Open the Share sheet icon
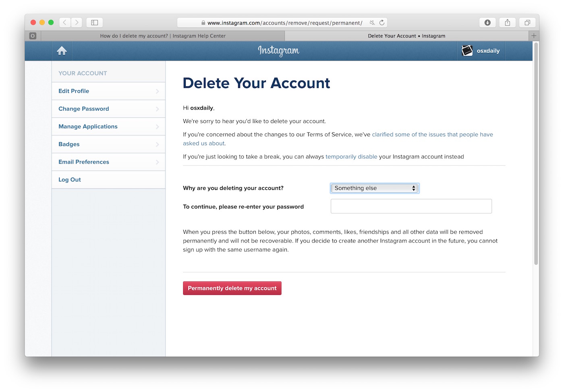Viewport: 564px width, 392px height. point(507,23)
